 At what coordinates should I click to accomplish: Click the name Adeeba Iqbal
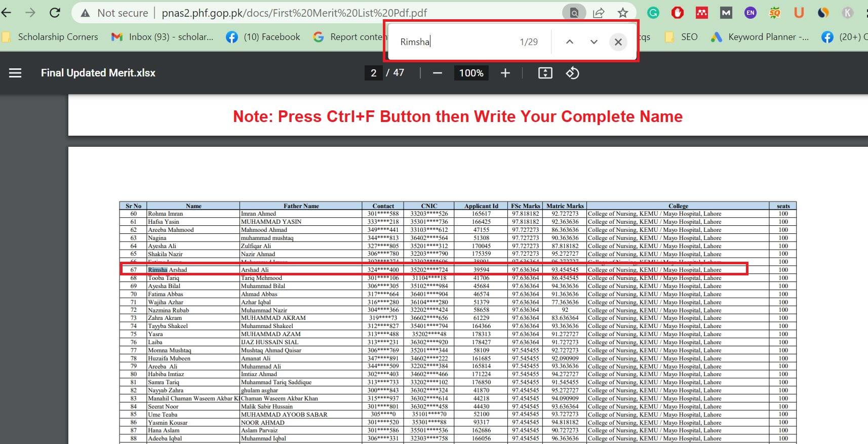[165, 438]
